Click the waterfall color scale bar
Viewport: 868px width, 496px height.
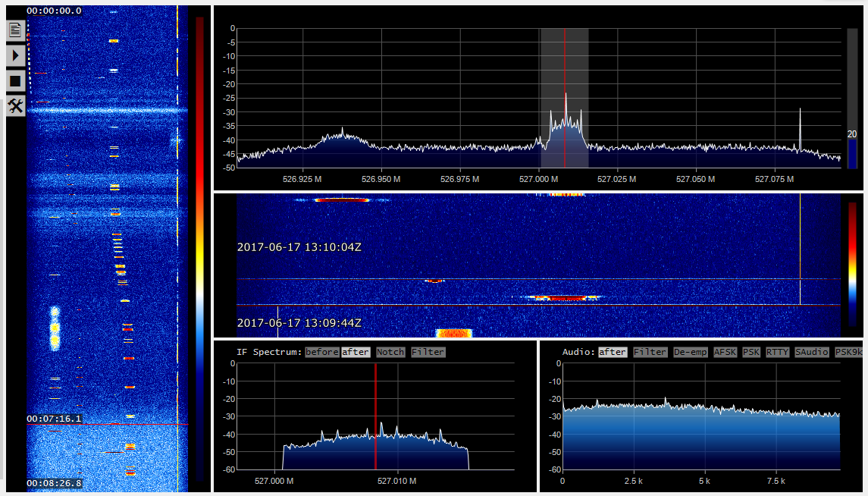point(852,265)
